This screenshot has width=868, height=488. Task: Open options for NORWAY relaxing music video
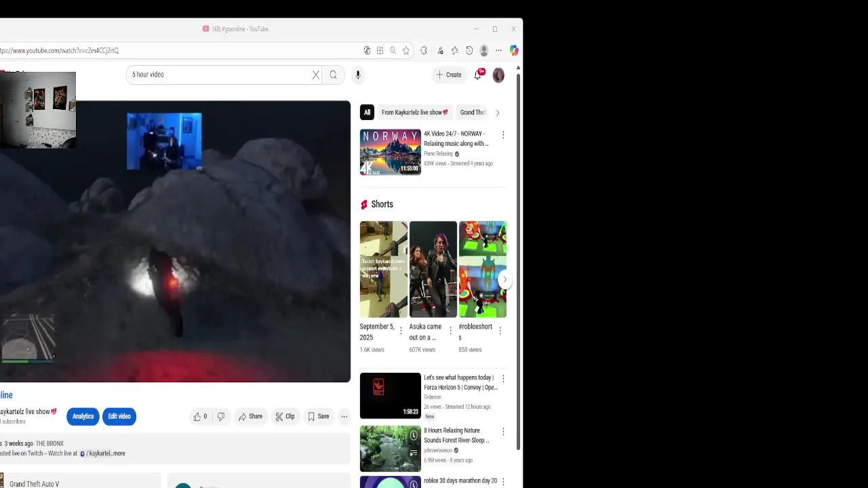pos(503,135)
